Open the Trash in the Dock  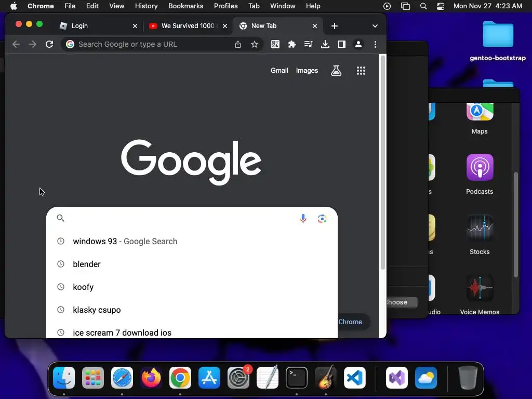tap(468, 378)
